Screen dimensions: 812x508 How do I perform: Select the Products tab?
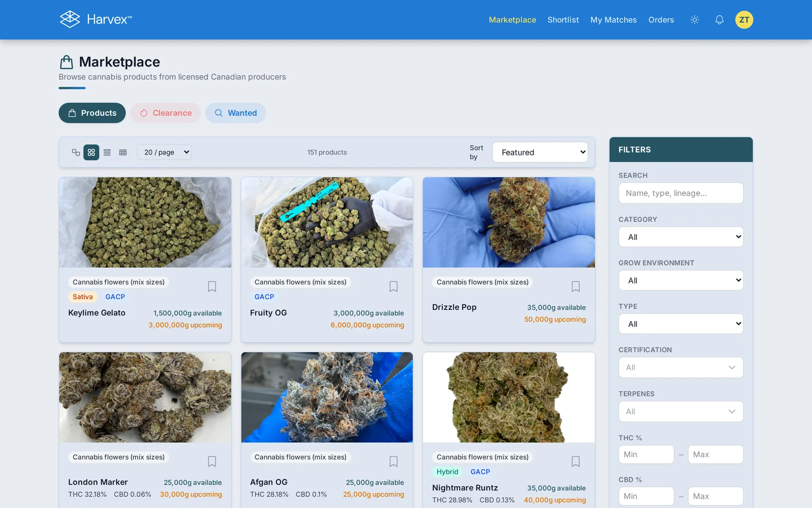[x=92, y=113]
